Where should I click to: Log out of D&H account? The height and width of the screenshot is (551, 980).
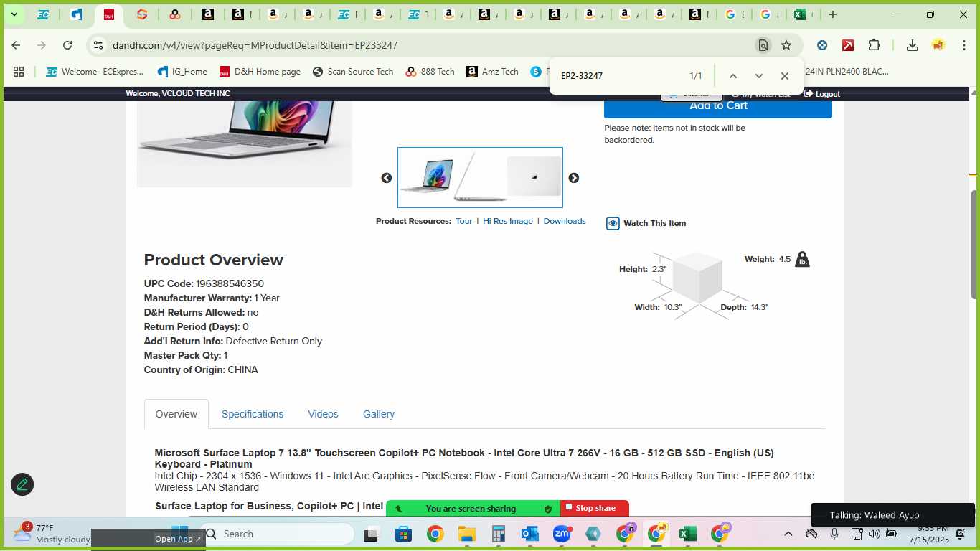tap(822, 94)
